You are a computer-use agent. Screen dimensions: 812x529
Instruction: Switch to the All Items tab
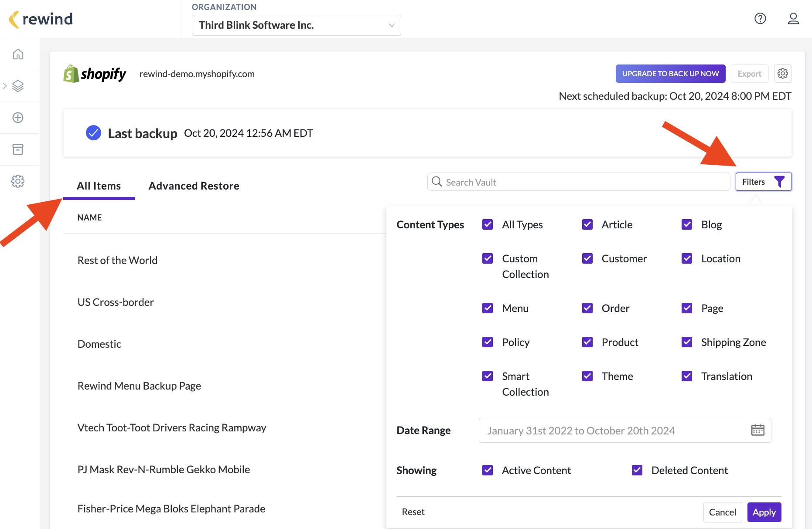click(99, 186)
